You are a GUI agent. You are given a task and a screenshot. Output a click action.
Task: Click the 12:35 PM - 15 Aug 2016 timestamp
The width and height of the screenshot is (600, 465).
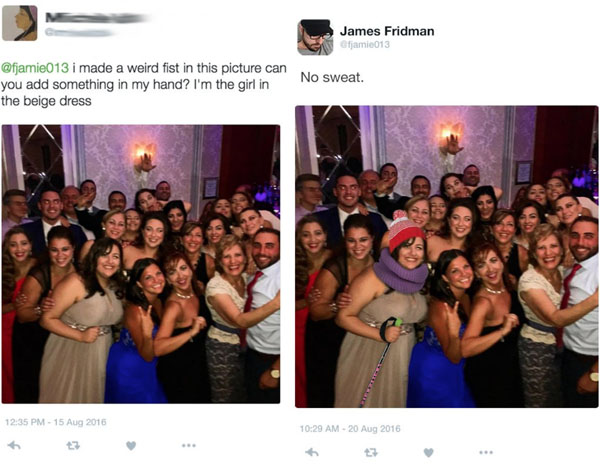[x=55, y=422]
